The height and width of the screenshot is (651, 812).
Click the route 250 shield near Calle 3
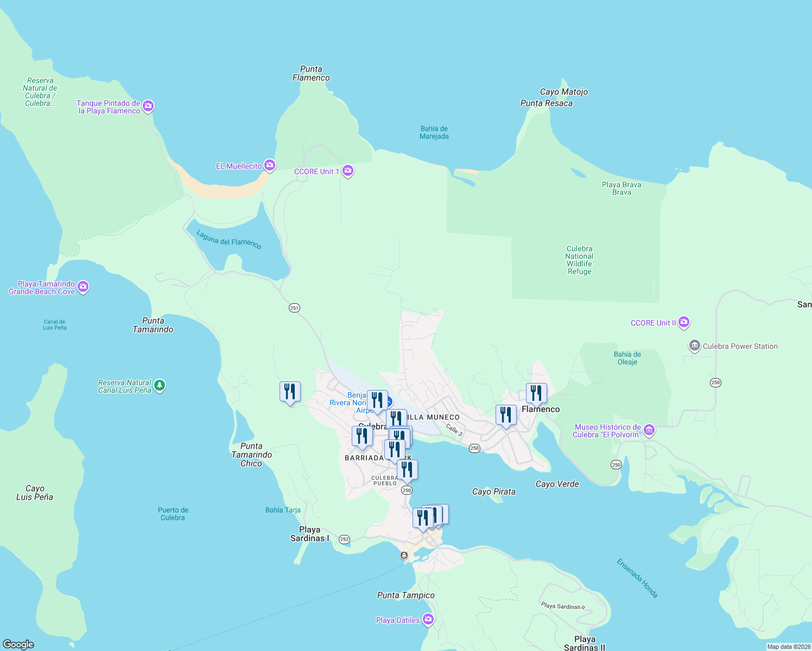(474, 448)
